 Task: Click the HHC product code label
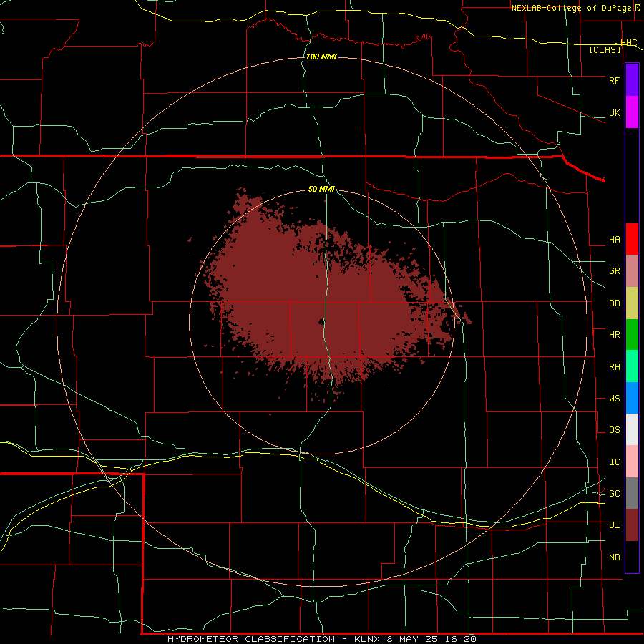628,43
